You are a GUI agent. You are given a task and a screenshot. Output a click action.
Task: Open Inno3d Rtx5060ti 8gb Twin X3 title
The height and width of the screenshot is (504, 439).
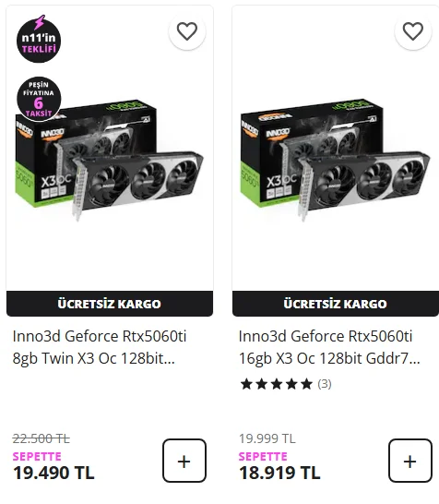100,347
